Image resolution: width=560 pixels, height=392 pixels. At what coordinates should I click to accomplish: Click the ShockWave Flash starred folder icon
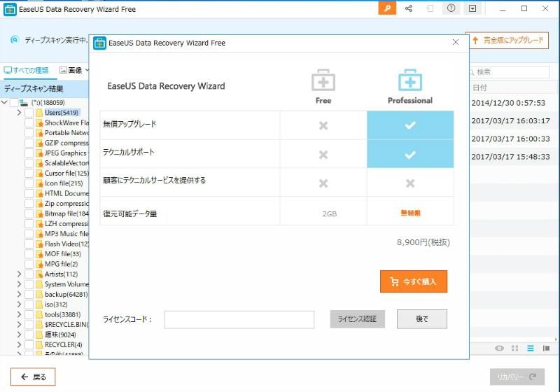coord(39,122)
